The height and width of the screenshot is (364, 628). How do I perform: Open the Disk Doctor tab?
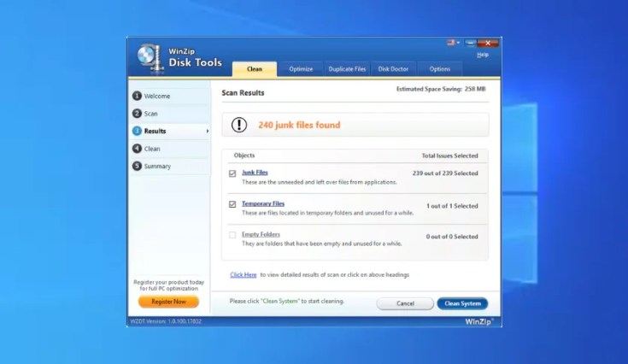click(x=393, y=69)
